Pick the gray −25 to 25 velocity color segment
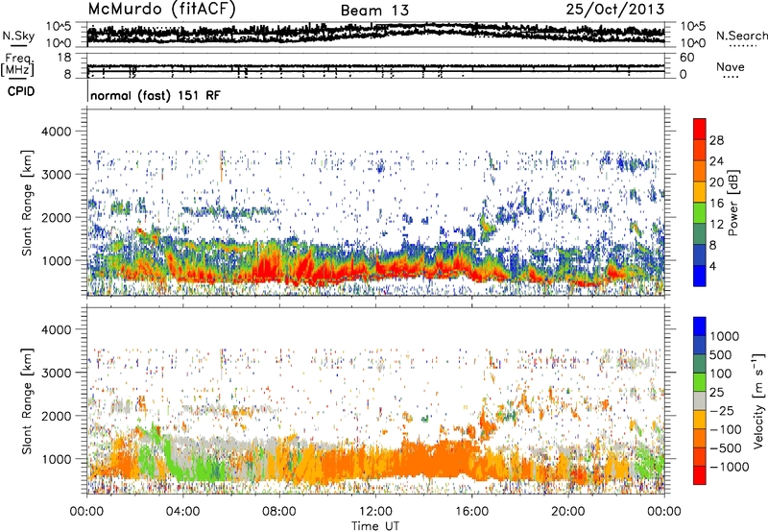Image resolution: width=768 pixels, height=532 pixels. click(x=700, y=401)
